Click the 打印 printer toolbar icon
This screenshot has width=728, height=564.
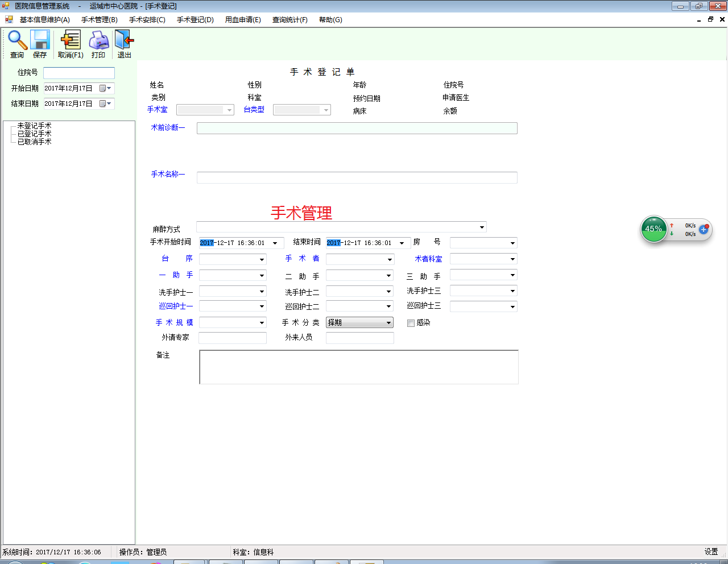tap(99, 40)
